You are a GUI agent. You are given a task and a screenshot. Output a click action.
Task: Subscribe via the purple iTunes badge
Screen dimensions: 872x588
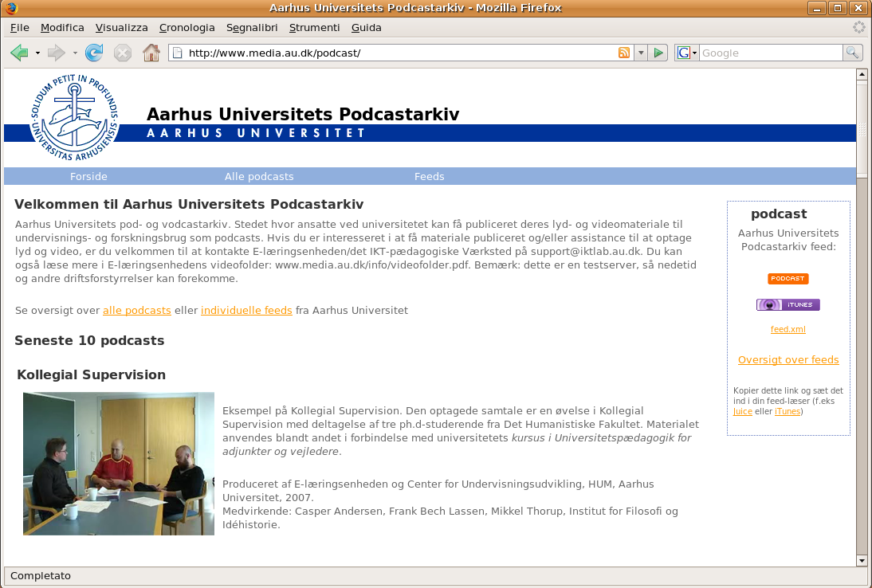tap(788, 304)
